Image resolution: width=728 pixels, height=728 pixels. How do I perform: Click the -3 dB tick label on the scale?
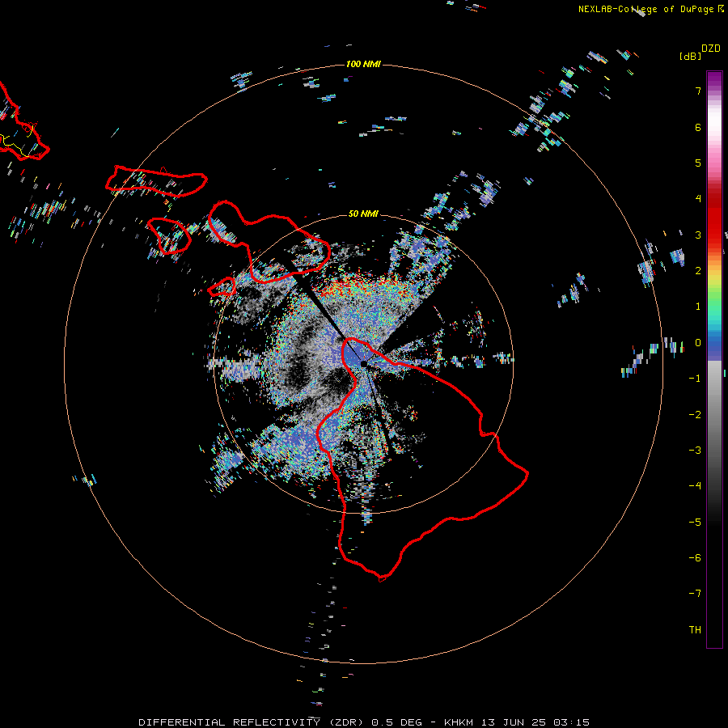[695, 451]
